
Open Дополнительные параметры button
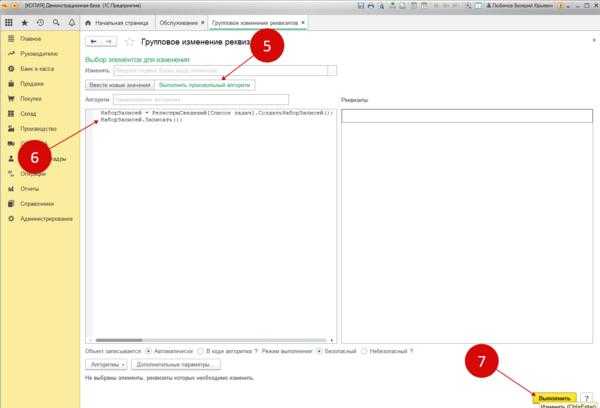tap(176, 365)
